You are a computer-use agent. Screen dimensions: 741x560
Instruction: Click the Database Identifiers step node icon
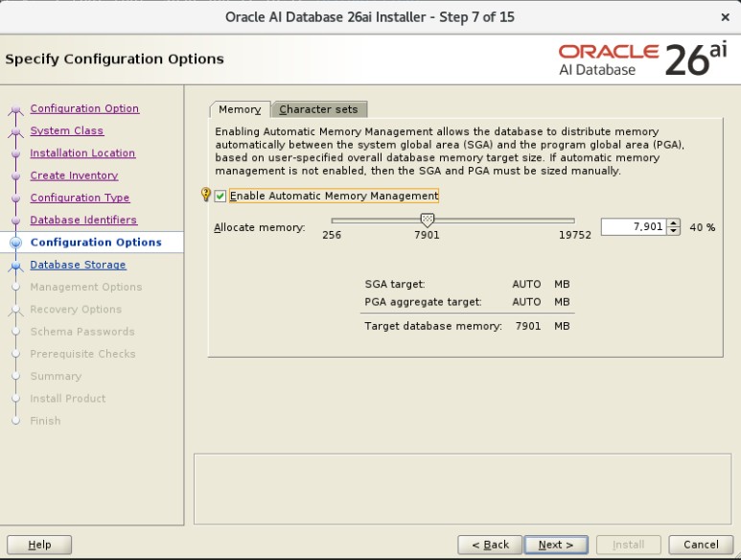tap(15, 221)
